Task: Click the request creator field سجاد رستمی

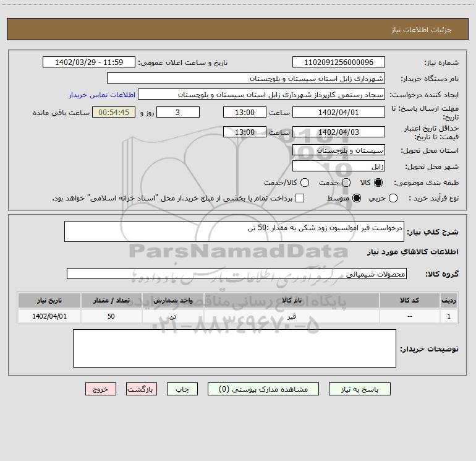Action: coord(261,94)
